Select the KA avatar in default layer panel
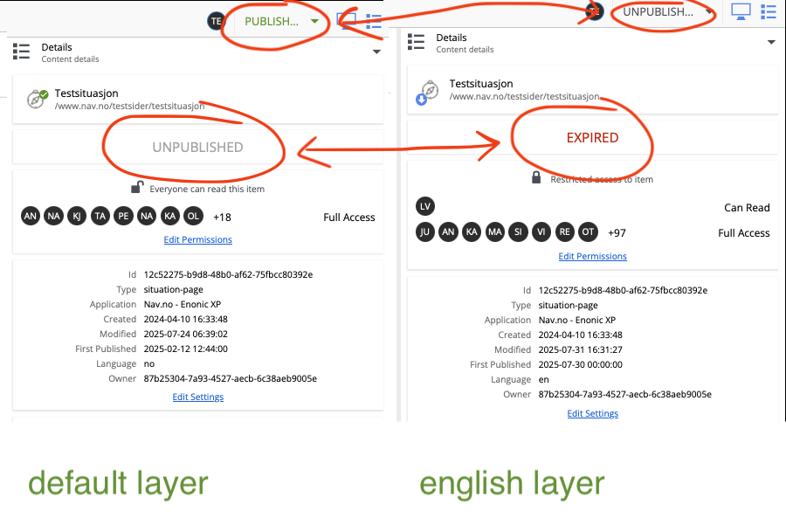Screen dimensions: 786x532 (170, 216)
